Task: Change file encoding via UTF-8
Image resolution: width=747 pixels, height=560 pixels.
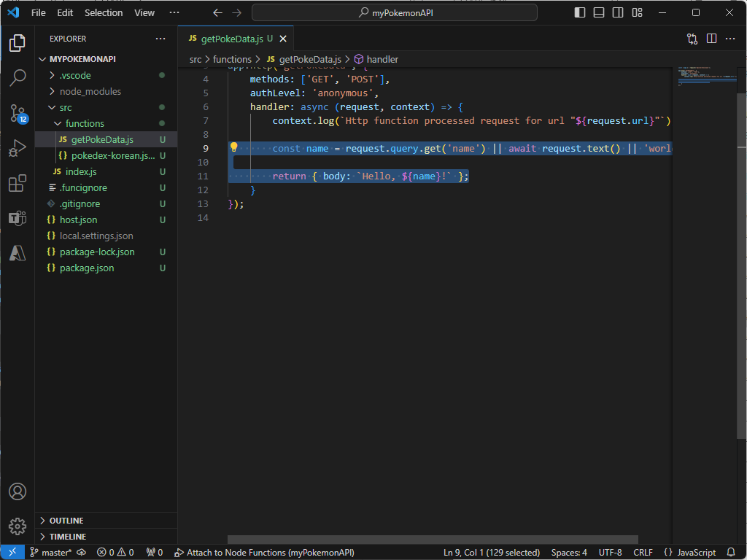Action: [x=611, y=553]
